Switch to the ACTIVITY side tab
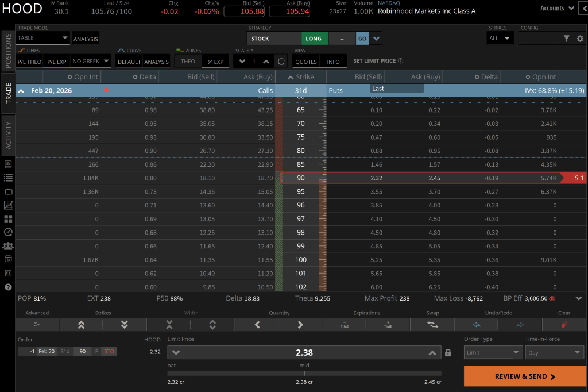Screen dimensions: 588x392 point(8,135)
